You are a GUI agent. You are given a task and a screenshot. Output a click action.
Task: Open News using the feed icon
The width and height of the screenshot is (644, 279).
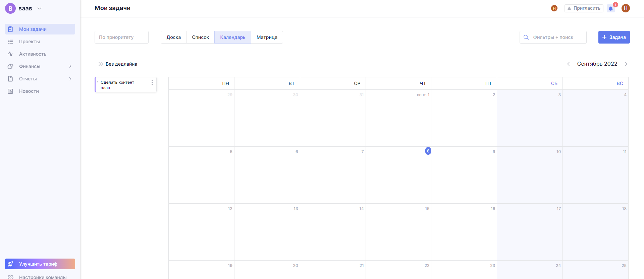[10, 91]
